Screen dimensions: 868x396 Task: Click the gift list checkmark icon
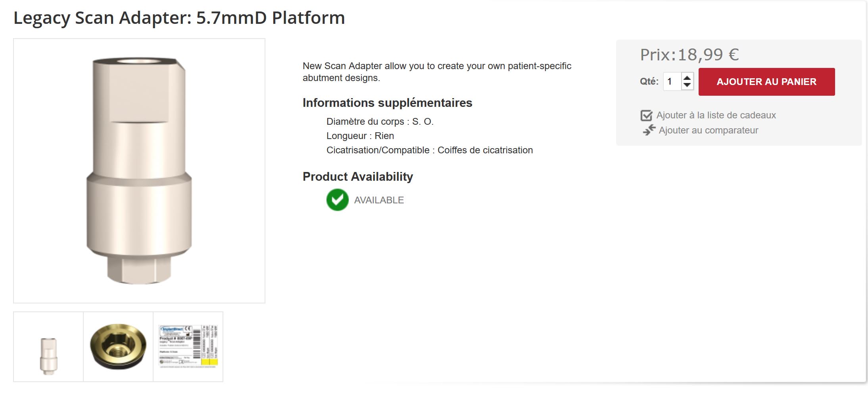pyautogui.click(x=646, y=116)
